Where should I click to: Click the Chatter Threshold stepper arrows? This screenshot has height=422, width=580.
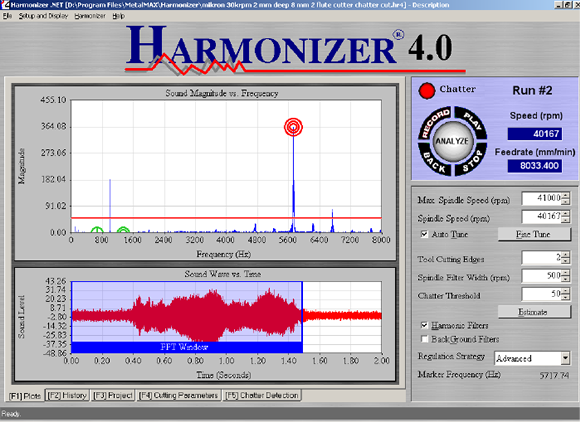(x=566, y=294)
